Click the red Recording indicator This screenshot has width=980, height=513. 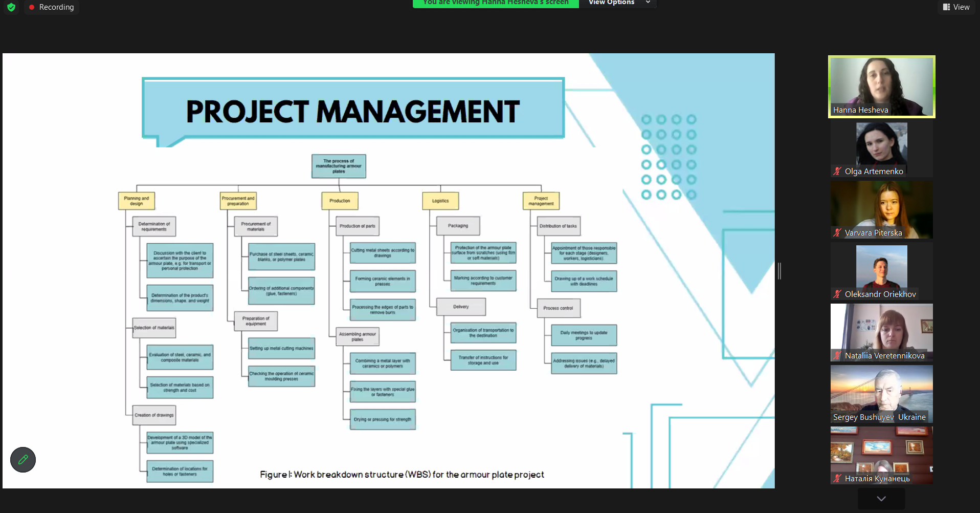51,7
